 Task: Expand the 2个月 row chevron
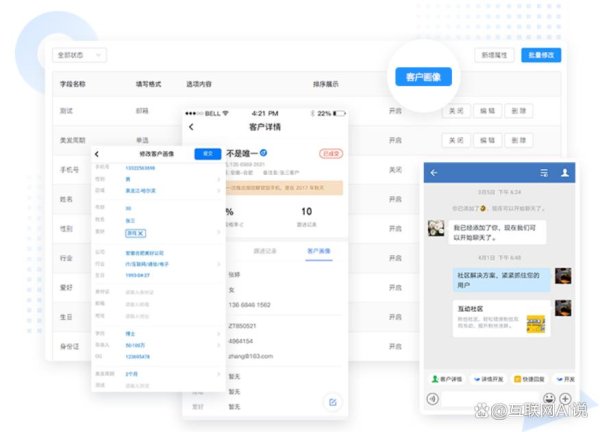[218, 373]
